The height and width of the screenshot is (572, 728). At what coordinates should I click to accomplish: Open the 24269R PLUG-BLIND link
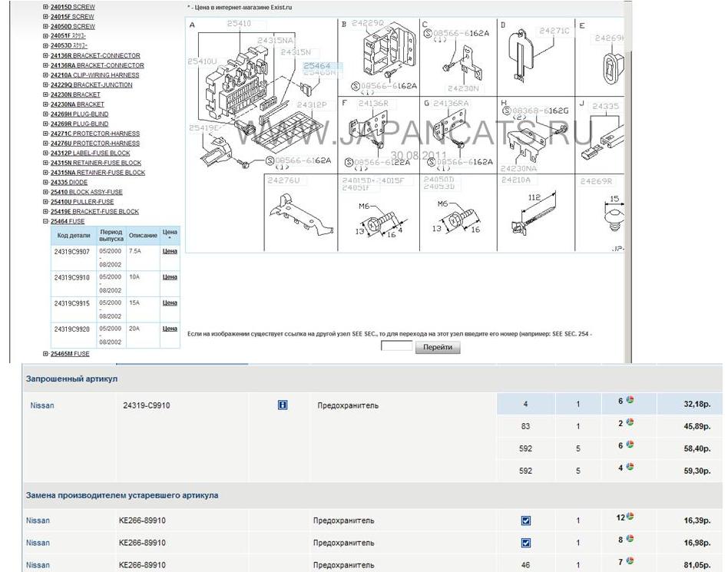pos(79,124)
